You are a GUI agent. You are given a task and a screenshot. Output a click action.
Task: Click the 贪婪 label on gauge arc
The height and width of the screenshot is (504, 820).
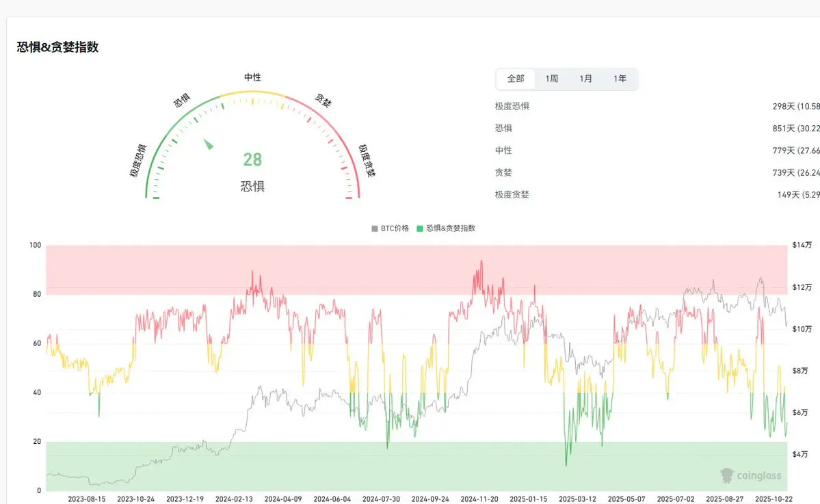tap(323, 101)
